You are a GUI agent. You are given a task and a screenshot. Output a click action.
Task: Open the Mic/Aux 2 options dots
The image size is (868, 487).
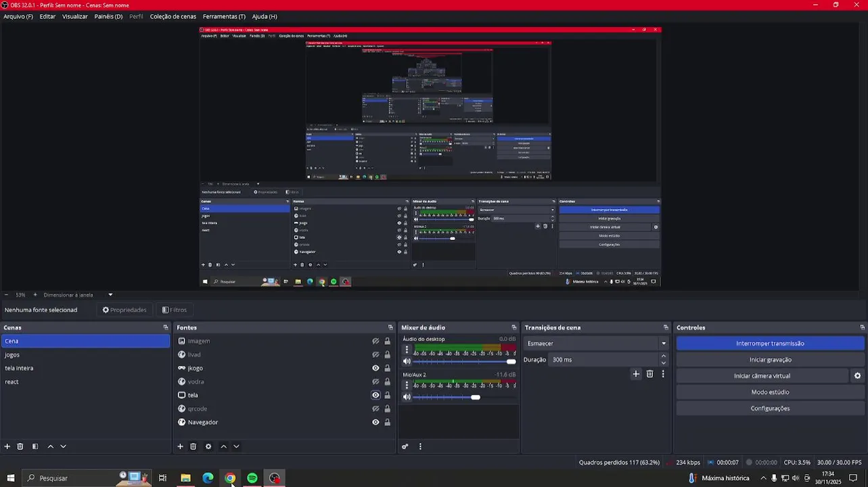(x=407, y=385)
